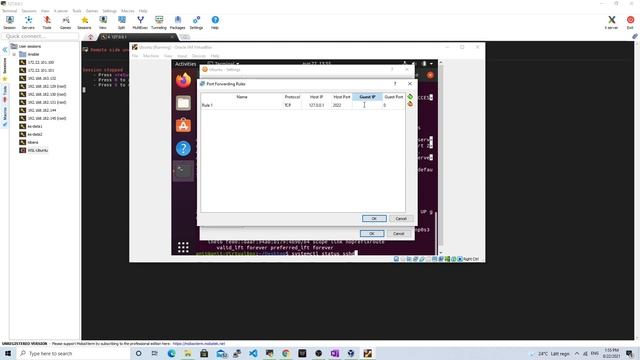The image size is (640, 360).
Task: Add a new port forwarding rule
Action: point(410,97)
